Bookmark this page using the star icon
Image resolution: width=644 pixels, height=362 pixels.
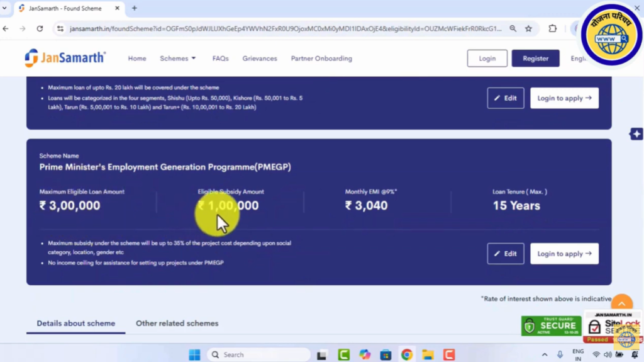(528, 28)
